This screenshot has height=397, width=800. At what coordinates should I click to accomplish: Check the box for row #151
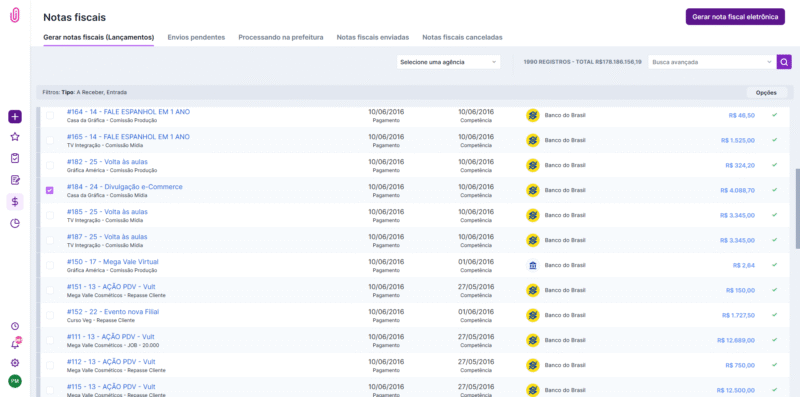pos(49,290)
